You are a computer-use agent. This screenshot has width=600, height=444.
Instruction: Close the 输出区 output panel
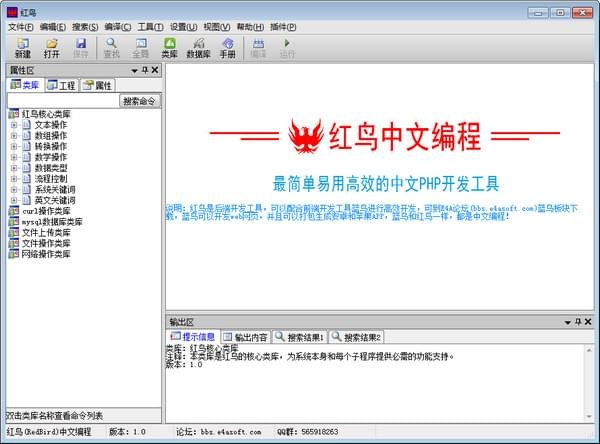(591, 323)
